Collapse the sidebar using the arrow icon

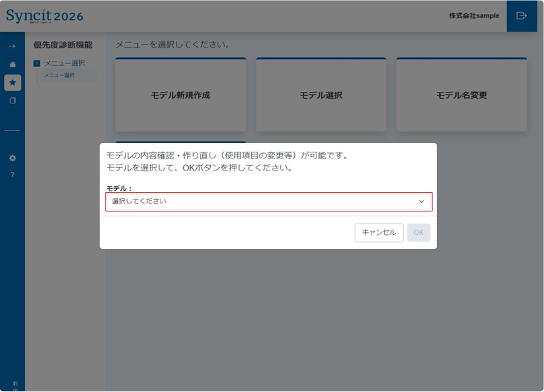[x=11, y=48]
